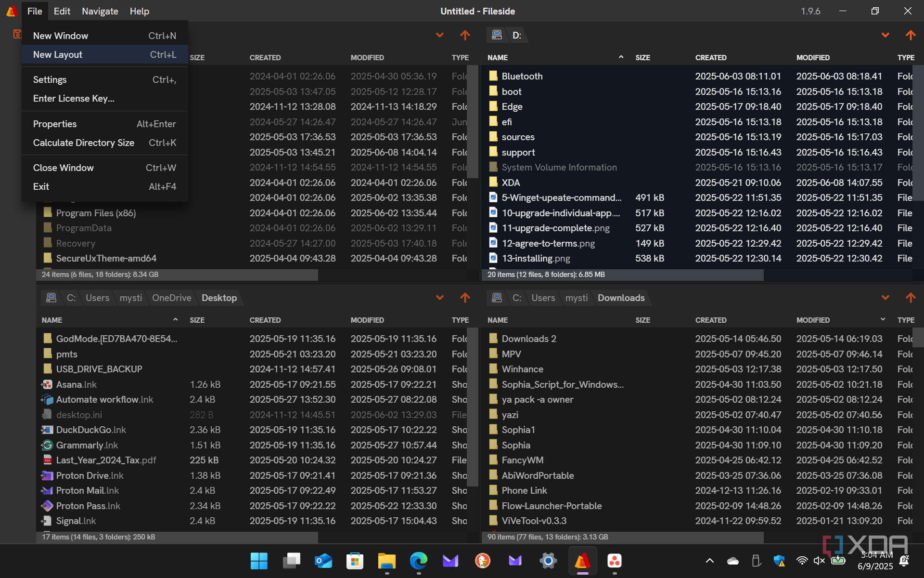The image size is (924, 578).
Task: Open the dropdown chevron in D: pane
Action: [885, 35]
